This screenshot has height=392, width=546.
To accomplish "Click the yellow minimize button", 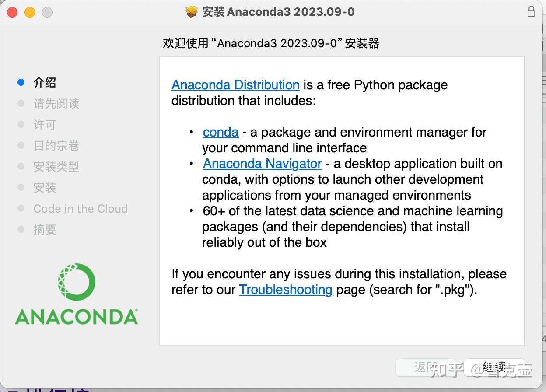I will [x=29, y=12].
